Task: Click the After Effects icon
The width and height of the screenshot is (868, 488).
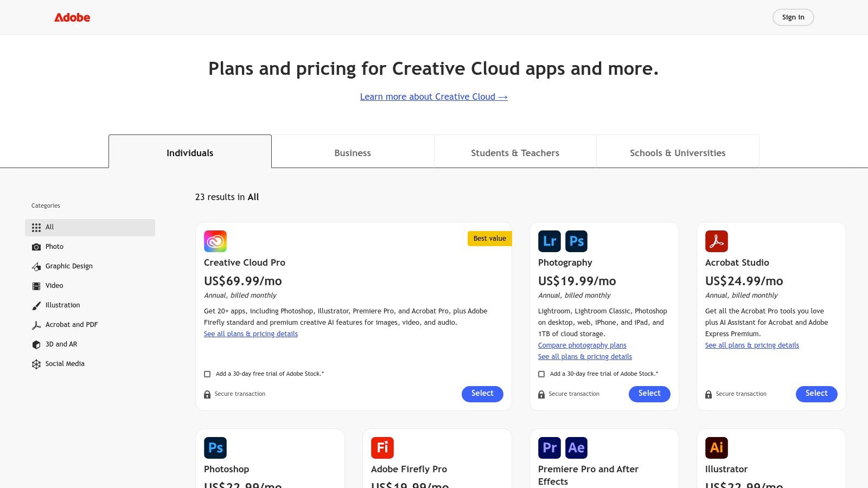Action: (x=577, y=448)
